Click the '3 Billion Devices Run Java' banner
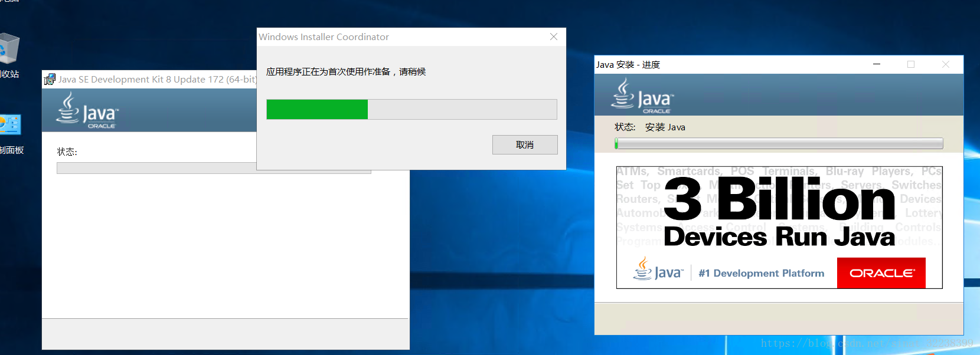This screenshot has height=355, width=980. point(779,228)
